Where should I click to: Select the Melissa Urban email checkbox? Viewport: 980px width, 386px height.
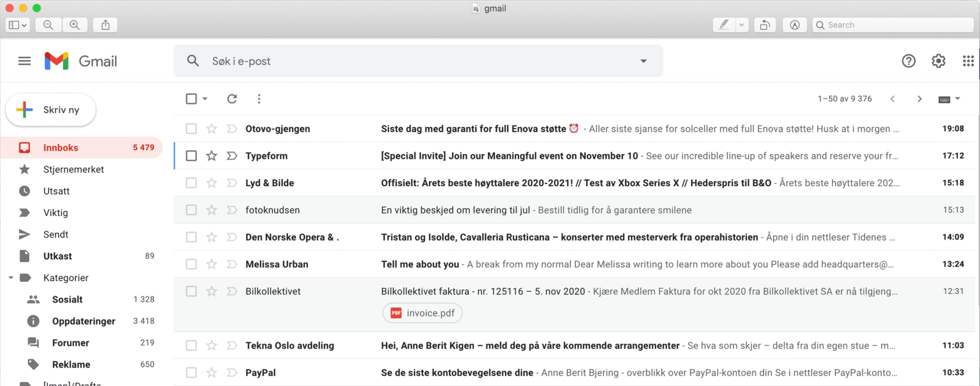pyautogui.click(x=191, y=264)
